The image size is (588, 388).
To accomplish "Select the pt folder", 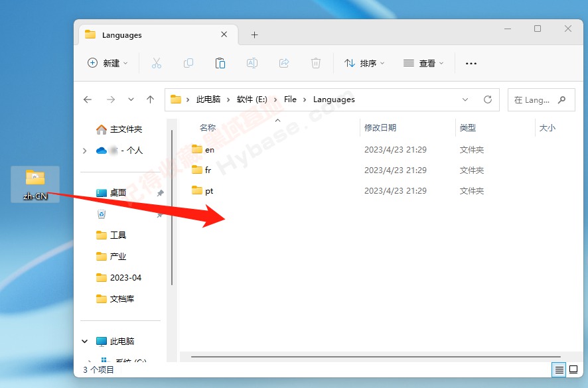I will (202, 191).
